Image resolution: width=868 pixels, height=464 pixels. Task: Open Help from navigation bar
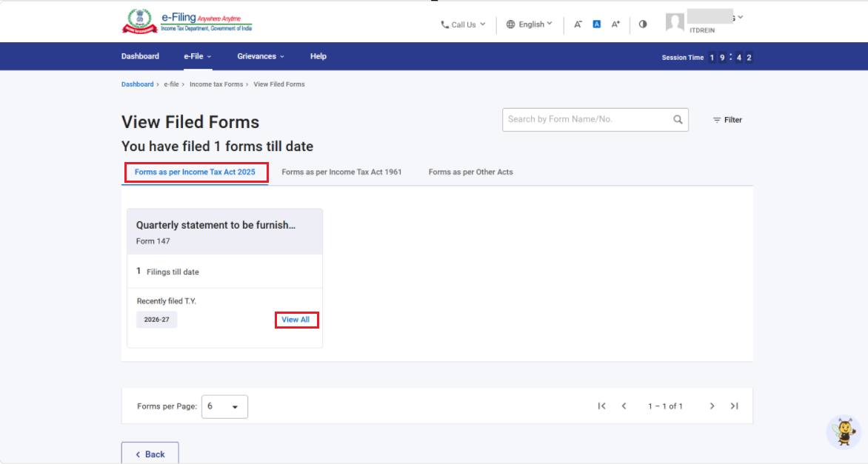pos(318,56)
